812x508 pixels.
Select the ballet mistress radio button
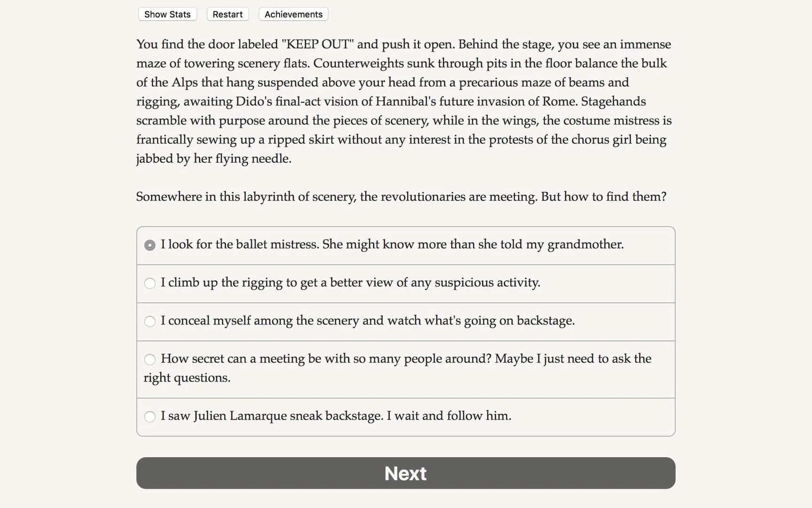tap(150, 245)
